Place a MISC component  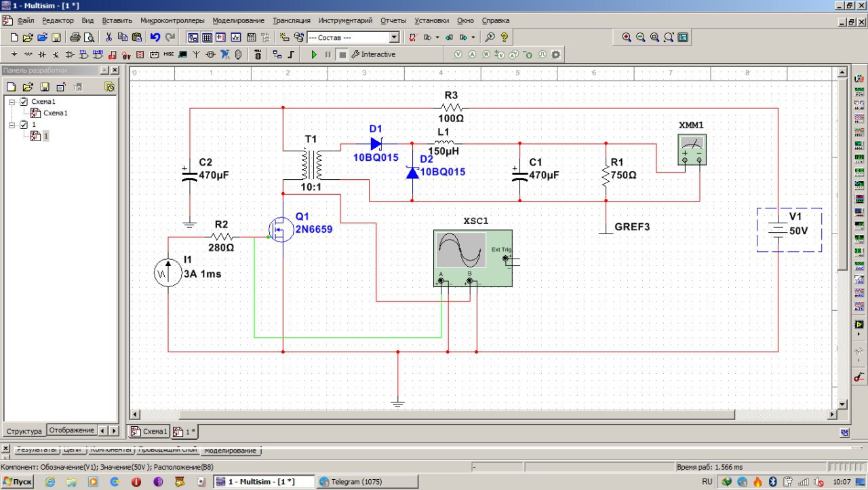(x=168, y=54)
